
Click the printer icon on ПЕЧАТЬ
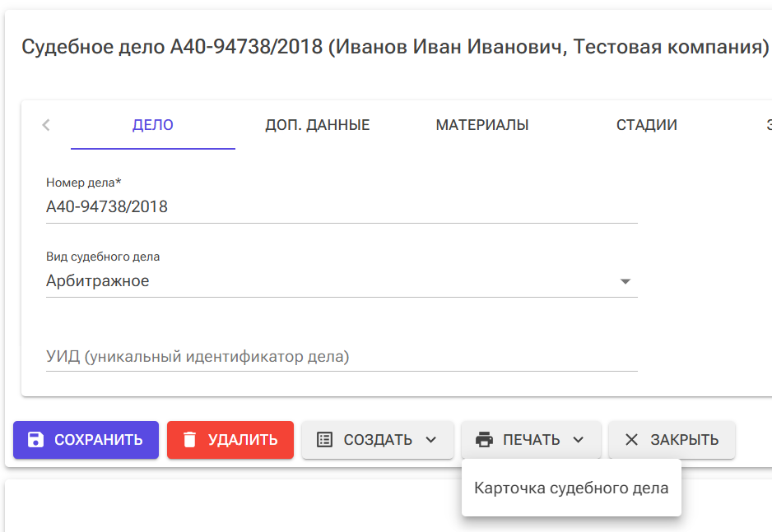[x=485, y=440]
